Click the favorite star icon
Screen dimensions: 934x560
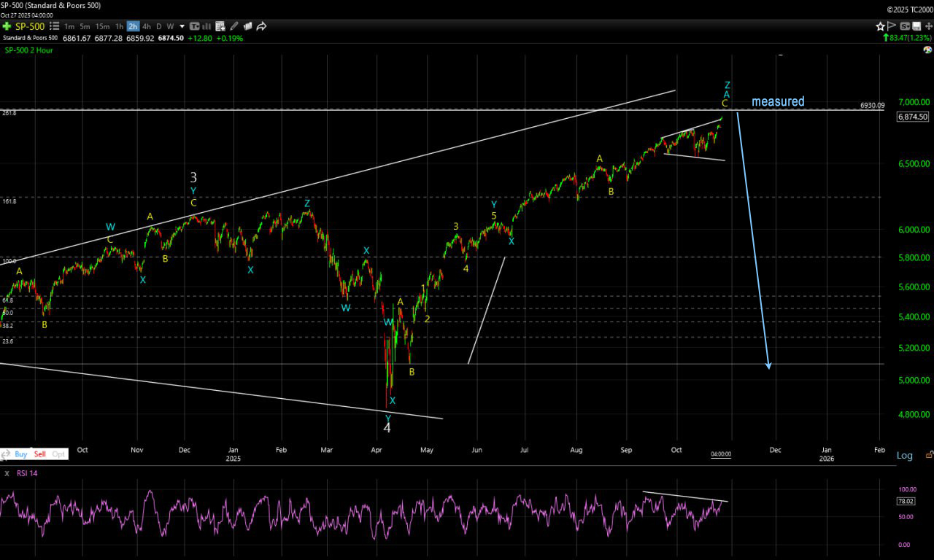pos(881,26)
